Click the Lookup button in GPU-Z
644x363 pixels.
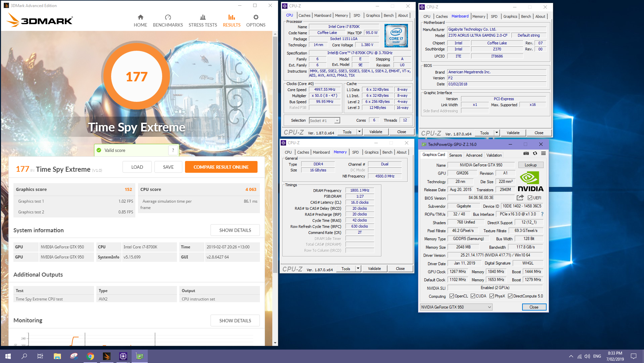click(531, 165)
